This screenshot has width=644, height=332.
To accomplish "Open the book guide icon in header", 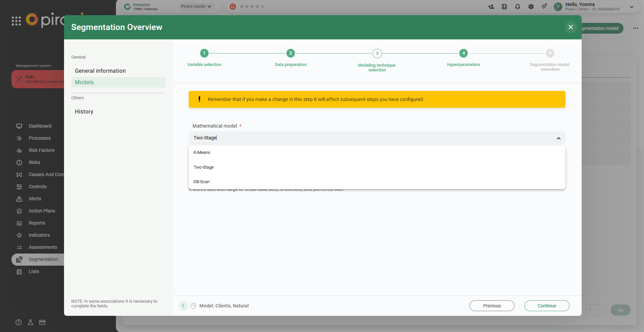I will click(504, 7).
